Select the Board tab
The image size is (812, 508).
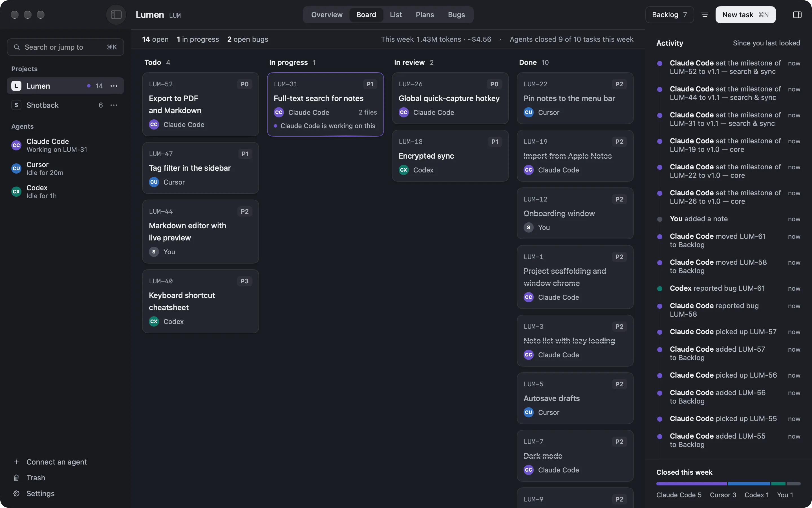[366, 15]
